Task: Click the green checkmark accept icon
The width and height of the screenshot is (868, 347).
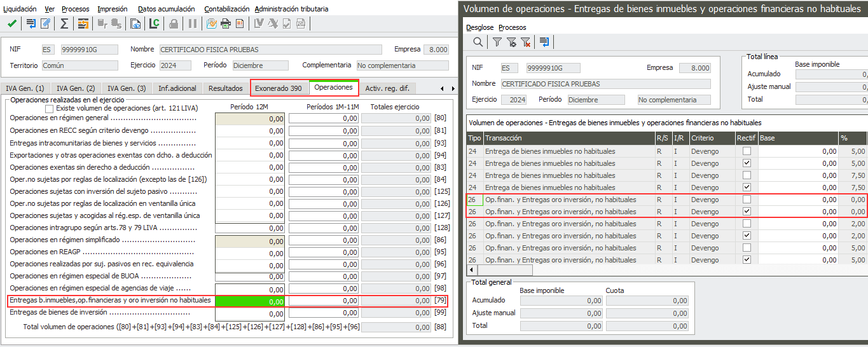Action: pyautogui.click(x=12, y=24)
